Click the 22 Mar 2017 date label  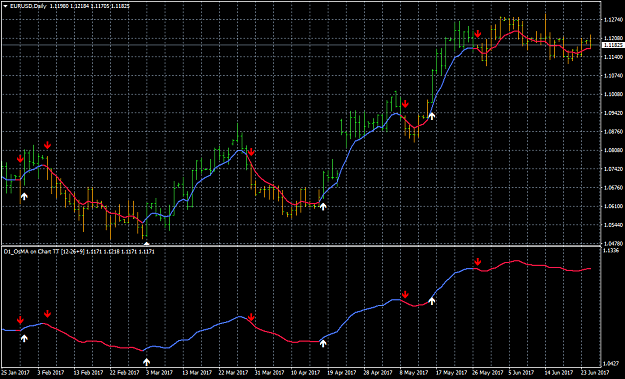click(232, 373)
